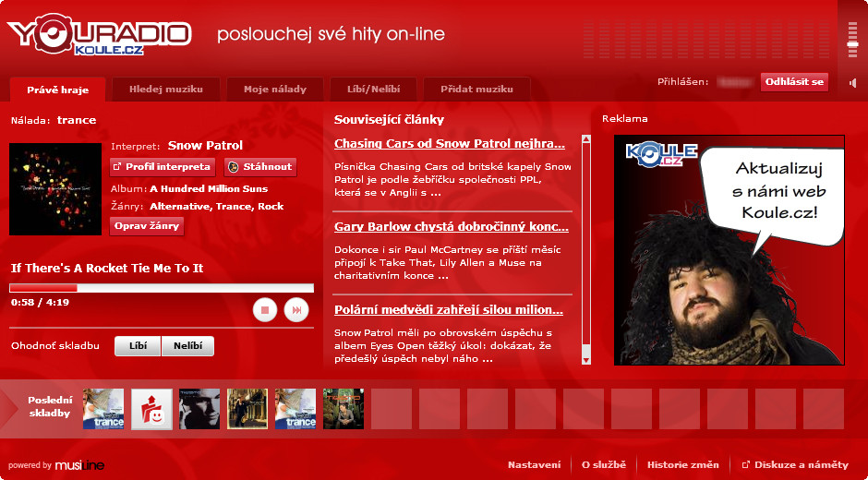Open Historie změn link
Image resolution: width=868 pixels, height=480 pixels.
coord(683,465)
